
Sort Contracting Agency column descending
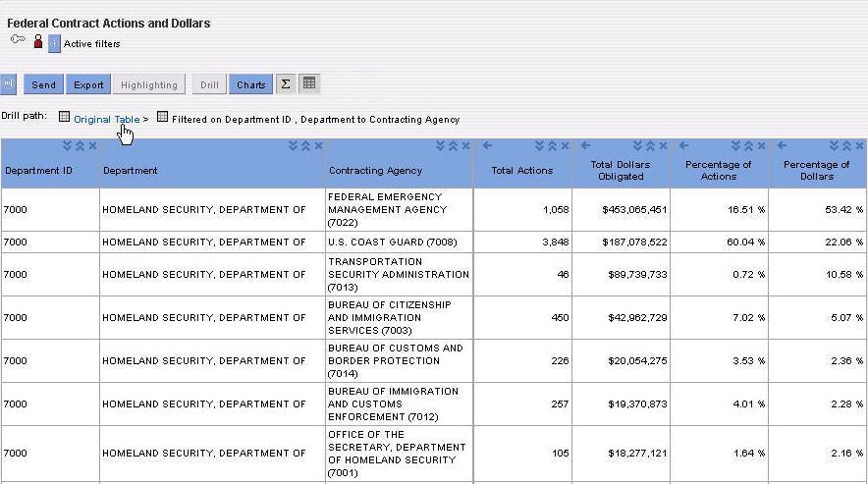pyautogui.click(x=440, y=145)
